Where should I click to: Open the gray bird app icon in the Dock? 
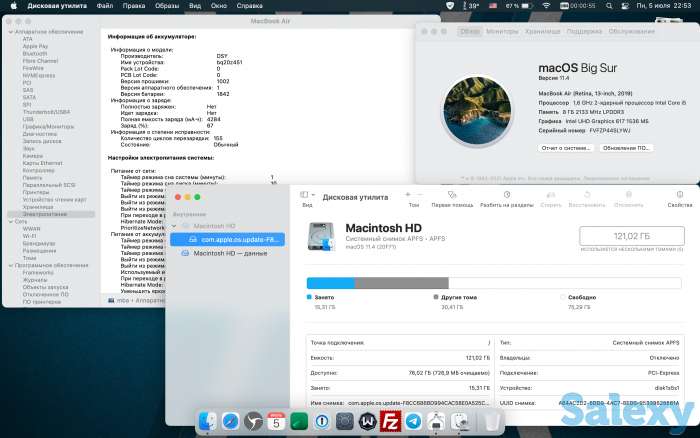(253, 421)
